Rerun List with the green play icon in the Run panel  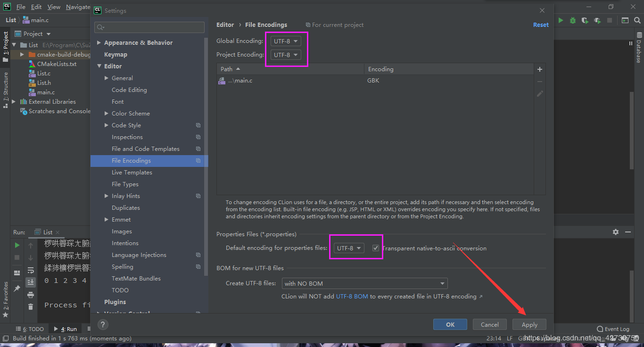pyautogui.click(x=17, y=245)
